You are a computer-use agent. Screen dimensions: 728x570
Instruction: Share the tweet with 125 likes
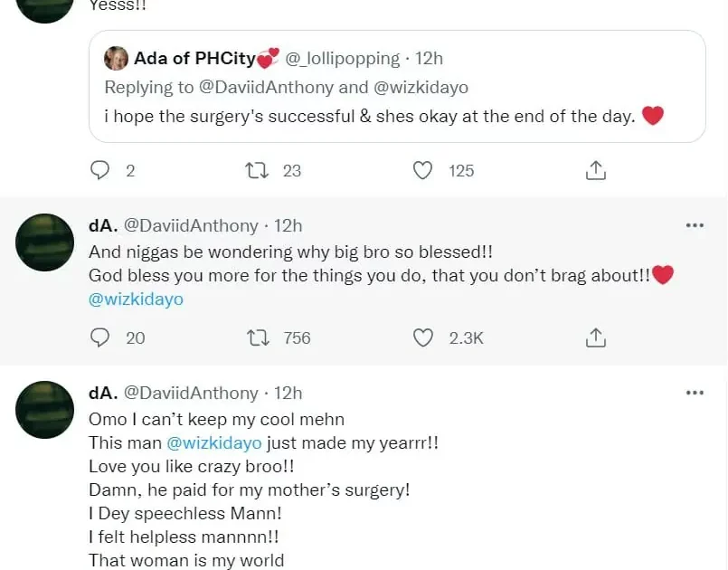point(595,170)
